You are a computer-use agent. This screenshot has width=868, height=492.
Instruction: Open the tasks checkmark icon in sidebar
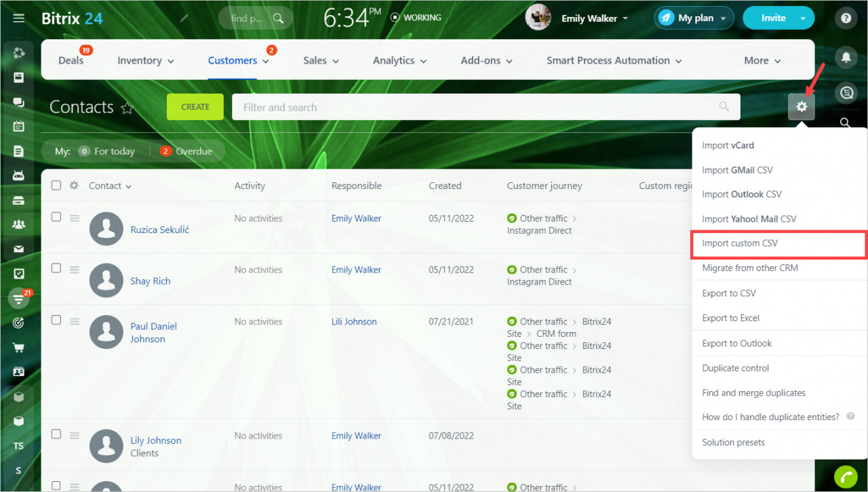[x=19, y=274]
